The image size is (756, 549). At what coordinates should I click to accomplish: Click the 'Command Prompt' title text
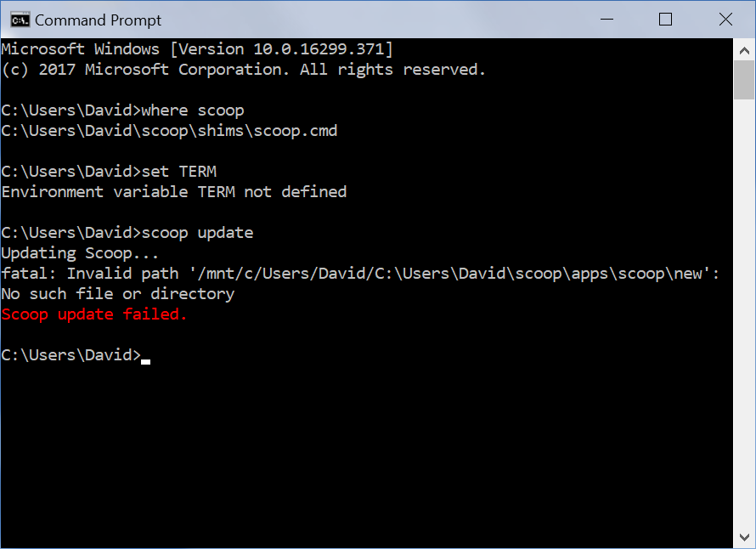click(98, 20)
